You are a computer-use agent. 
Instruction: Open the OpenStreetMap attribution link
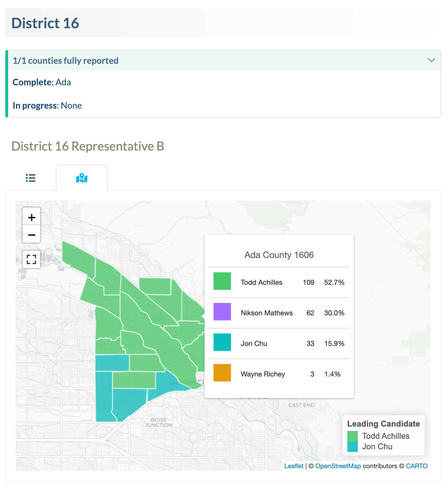(338, 466)
